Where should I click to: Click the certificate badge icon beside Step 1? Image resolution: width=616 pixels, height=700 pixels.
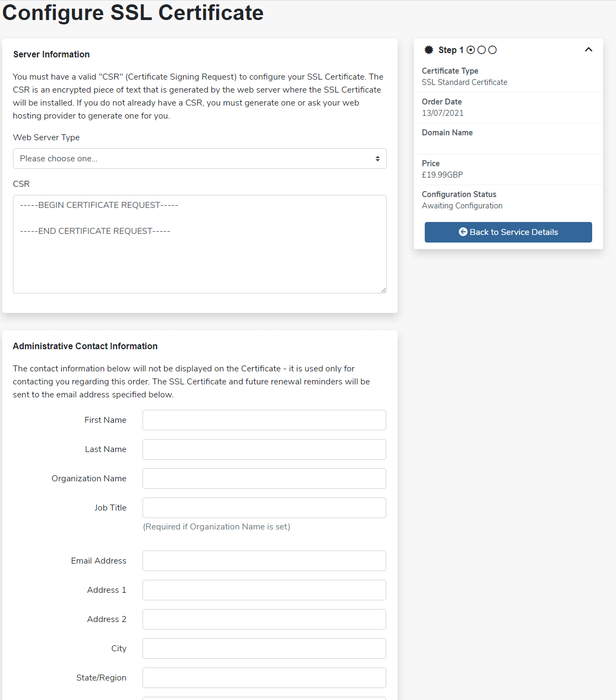tap(429, 50)
